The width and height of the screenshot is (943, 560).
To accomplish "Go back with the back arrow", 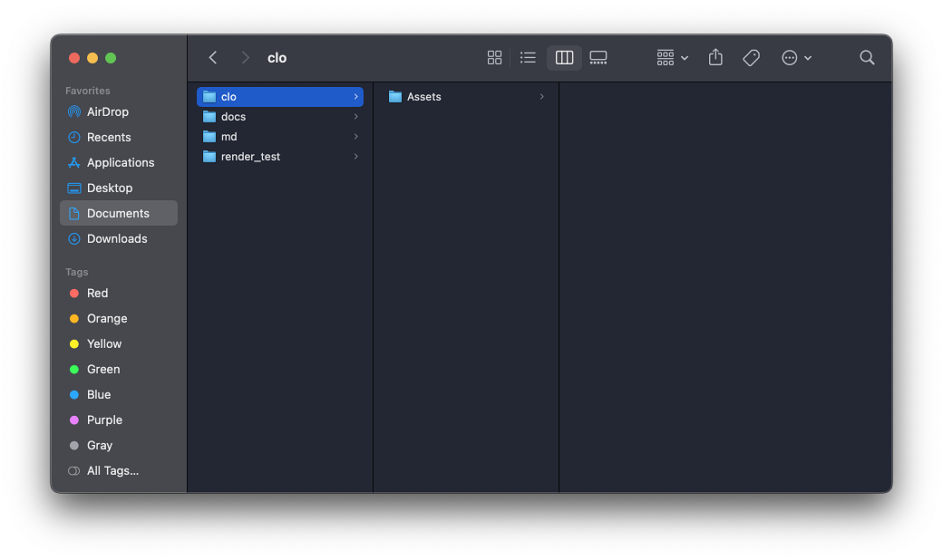I will tap(212, 57).
